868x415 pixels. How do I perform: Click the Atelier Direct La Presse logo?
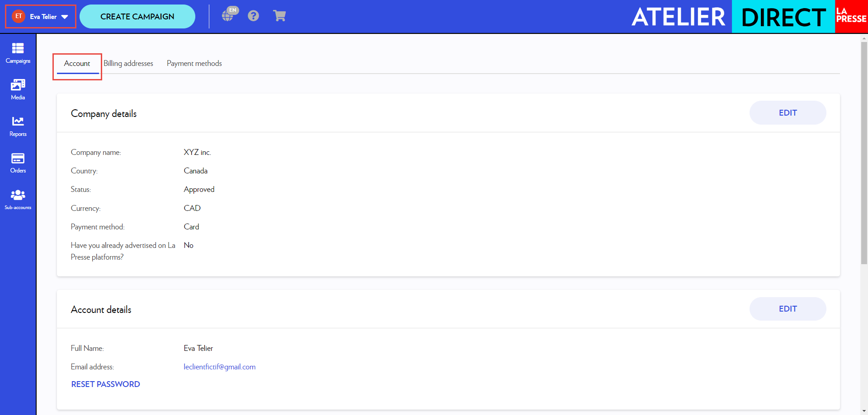(x=749, y=17)
